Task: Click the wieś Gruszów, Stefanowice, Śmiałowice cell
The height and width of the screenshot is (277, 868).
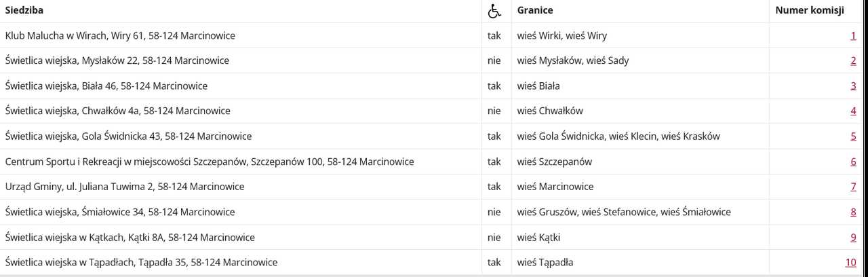Action: 640,212
